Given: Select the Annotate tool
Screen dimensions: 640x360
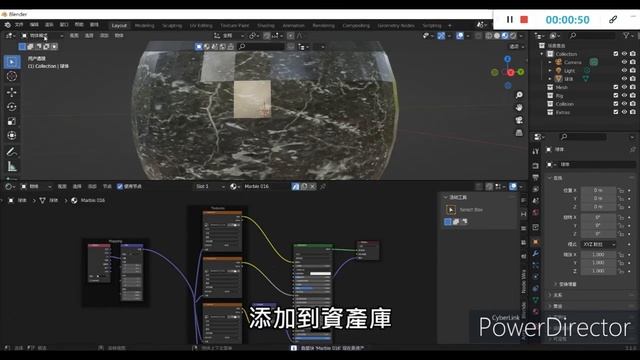Looking at the screenshot, I should coord(12,152).
